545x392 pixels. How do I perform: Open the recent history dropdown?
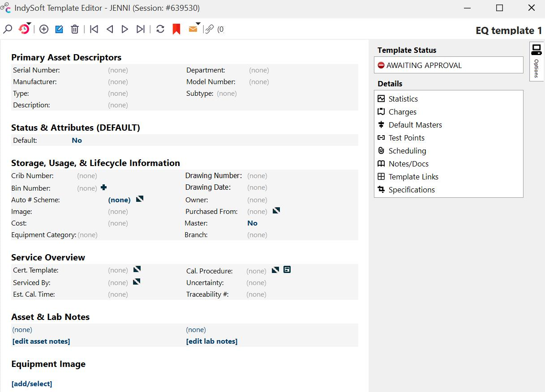24,29
